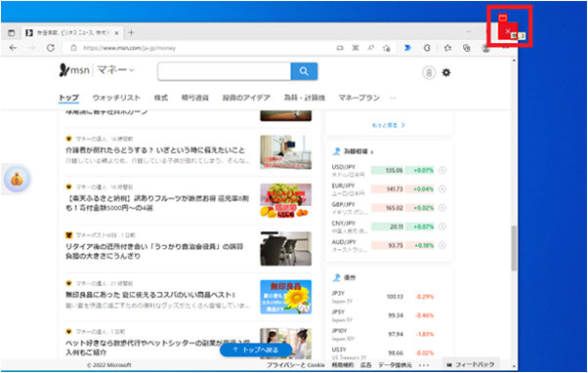588x373 pixels.
Task: Reload the page with refresh icon
Action: click(x=51, y=48)
